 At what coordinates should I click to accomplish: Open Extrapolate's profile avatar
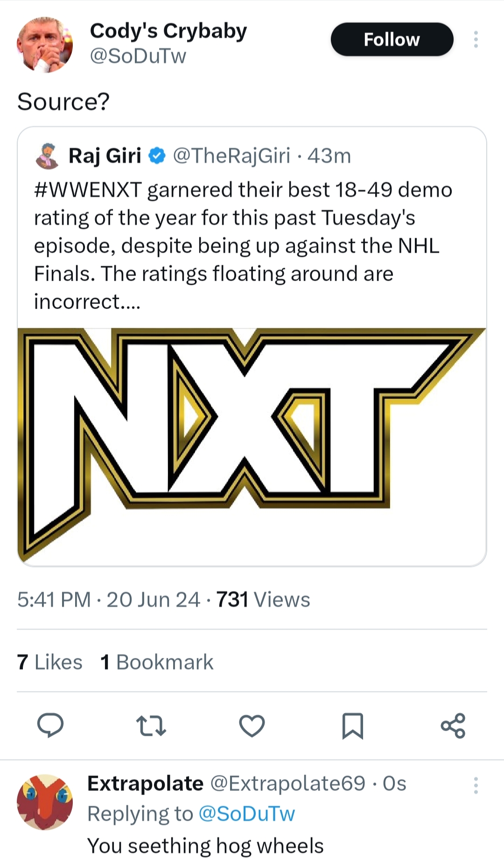(45, 802)
